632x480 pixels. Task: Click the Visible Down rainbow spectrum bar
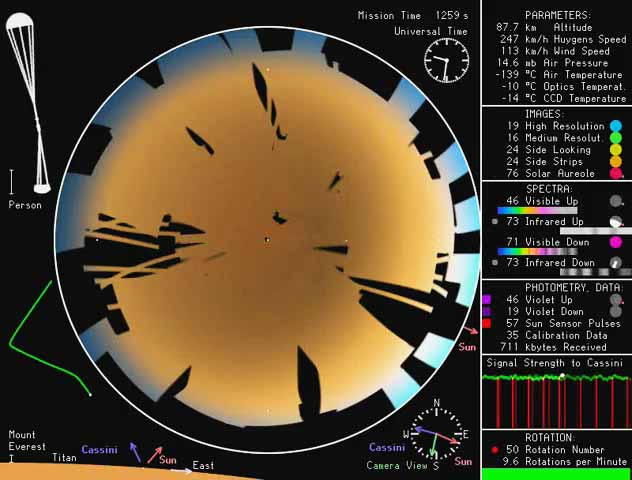click(x=537, y=251)
